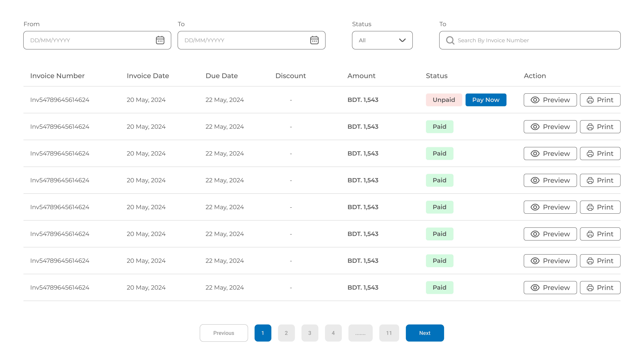Click the Pay Now button
The height and width of the screenshot is (362, 644).
(x=486, y=100)
